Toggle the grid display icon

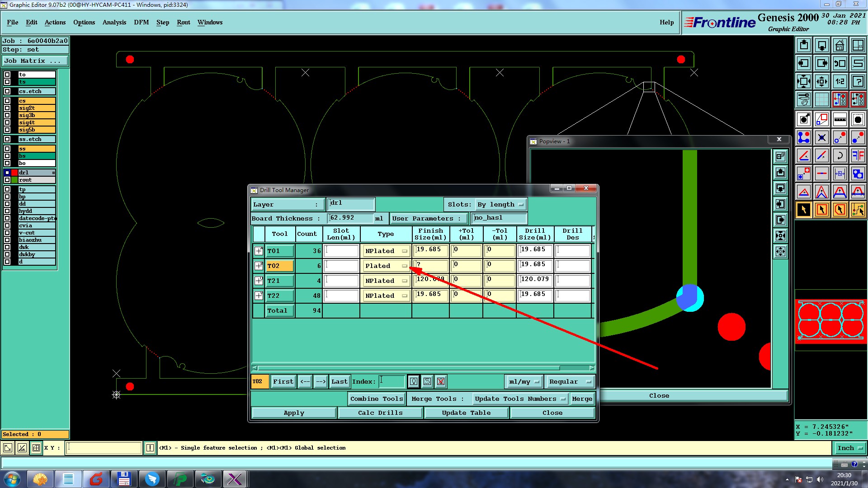821,99
